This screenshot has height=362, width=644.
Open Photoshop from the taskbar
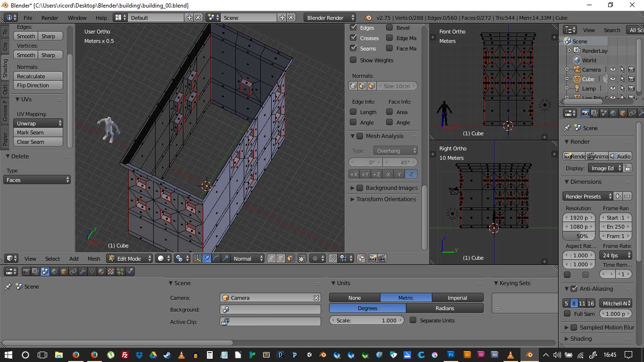point(451,355)
